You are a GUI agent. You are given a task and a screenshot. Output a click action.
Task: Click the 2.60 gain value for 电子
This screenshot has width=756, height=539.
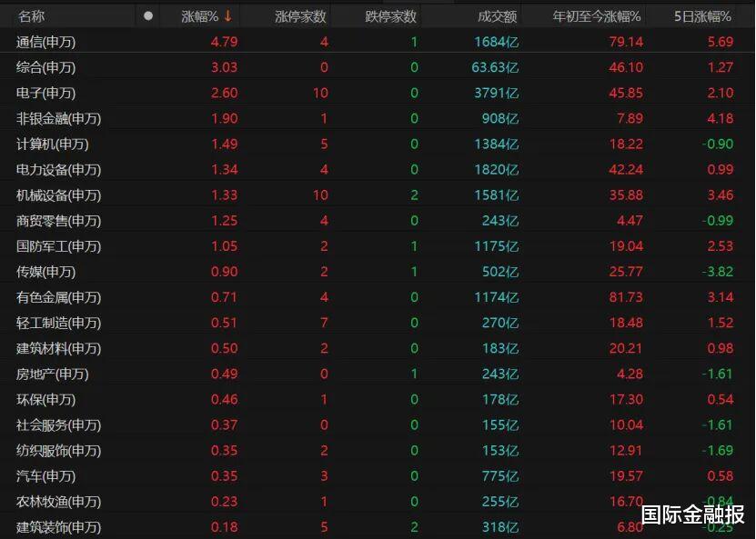224,93
